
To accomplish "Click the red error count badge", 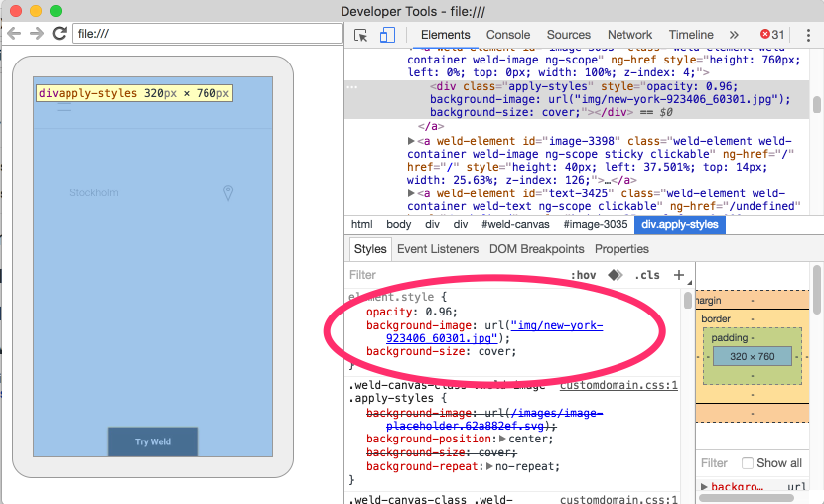I will 772,35.
